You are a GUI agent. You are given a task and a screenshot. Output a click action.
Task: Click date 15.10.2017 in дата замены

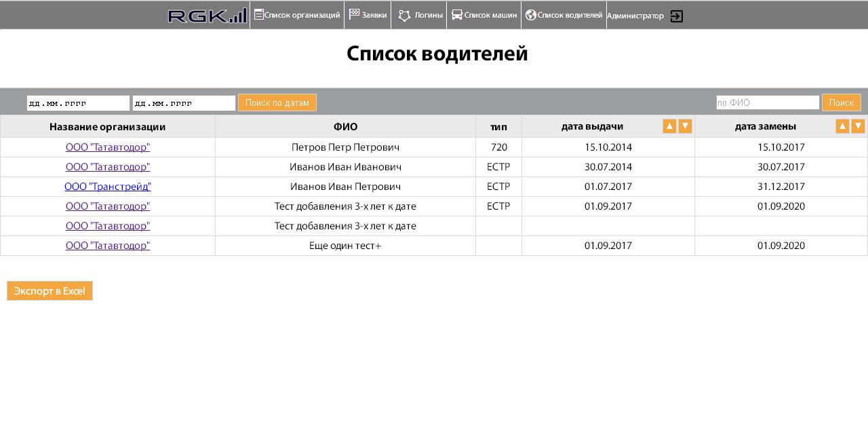[x=781, y=147]
